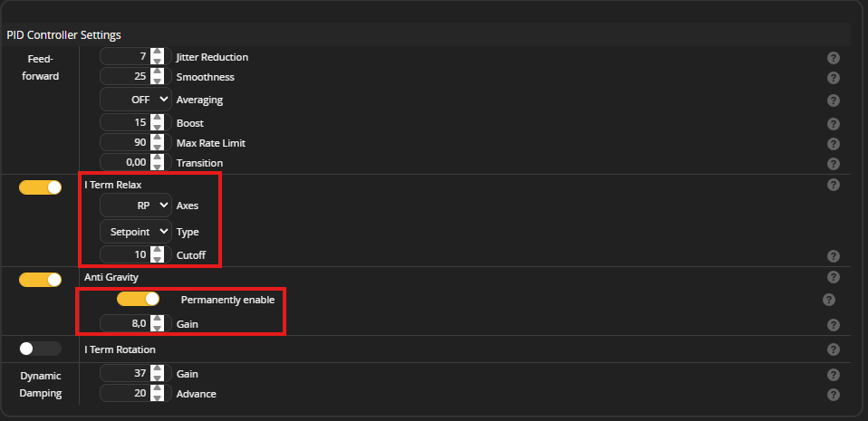868x421 pixels.
Task: Increase Anti Gravity Gain with up arrow
Action: [158, 320]
